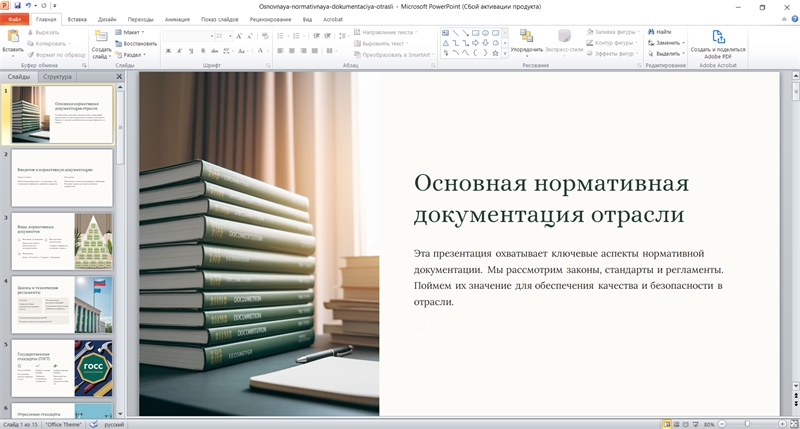Select slide 5 thumbnail with GOST image

coord(62,368)
